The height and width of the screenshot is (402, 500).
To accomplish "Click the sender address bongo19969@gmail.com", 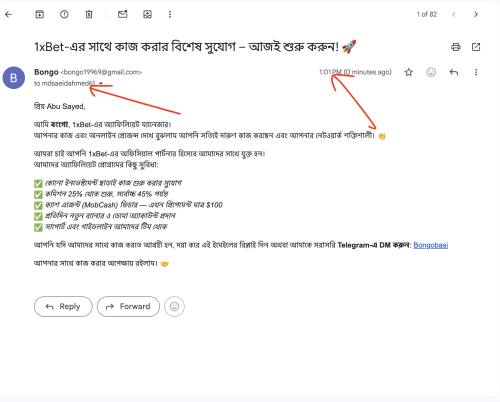I will point(101,72).
